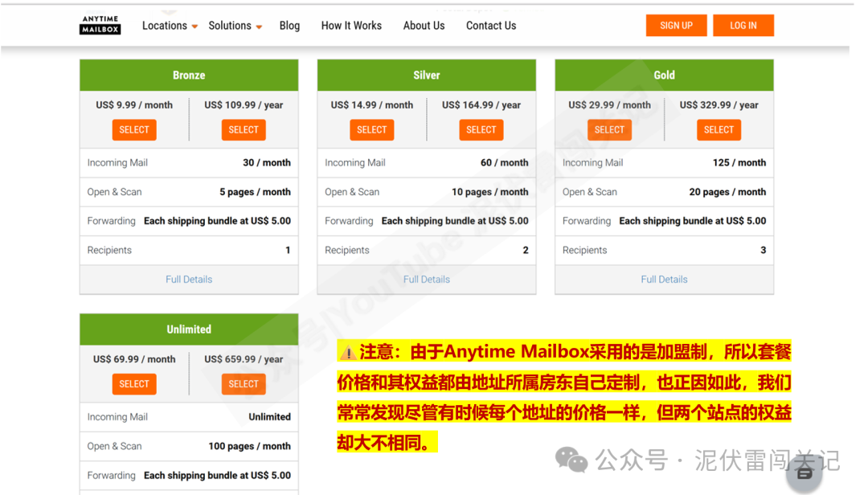The width and height of the screenshot is (868, 495).
Task: Click the Silver Recipients value 2
Action: tap(526, 250)
